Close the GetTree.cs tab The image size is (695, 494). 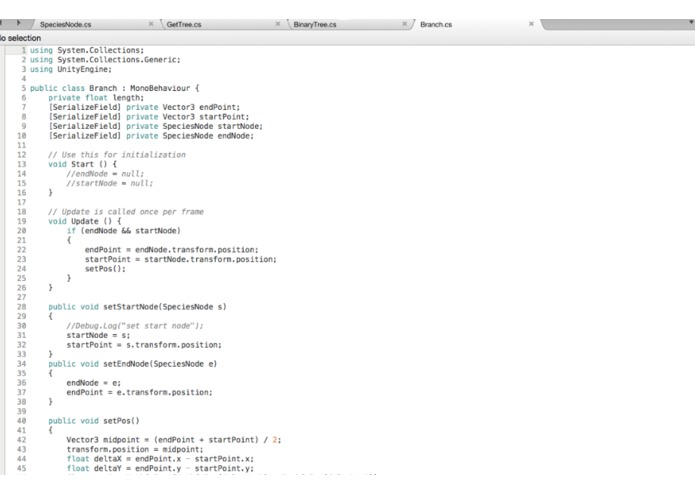click(x=277, y=24)
